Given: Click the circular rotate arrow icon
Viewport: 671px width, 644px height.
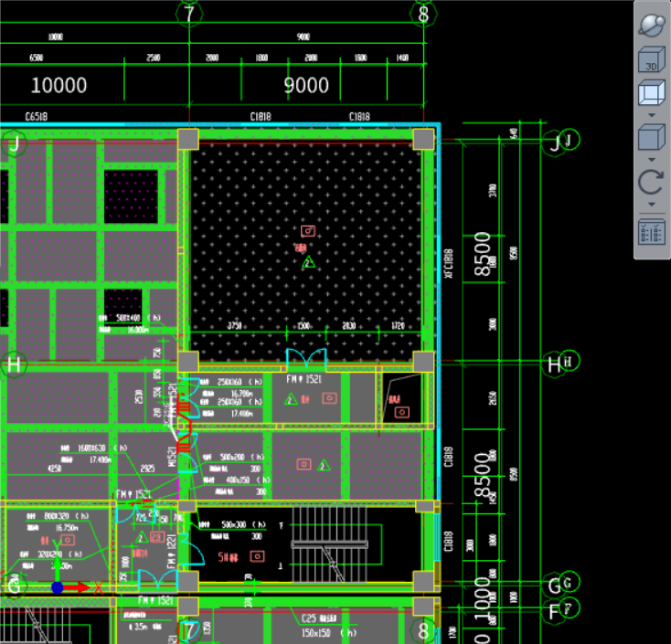Looking at the screenshot, I should coord(651,182).
